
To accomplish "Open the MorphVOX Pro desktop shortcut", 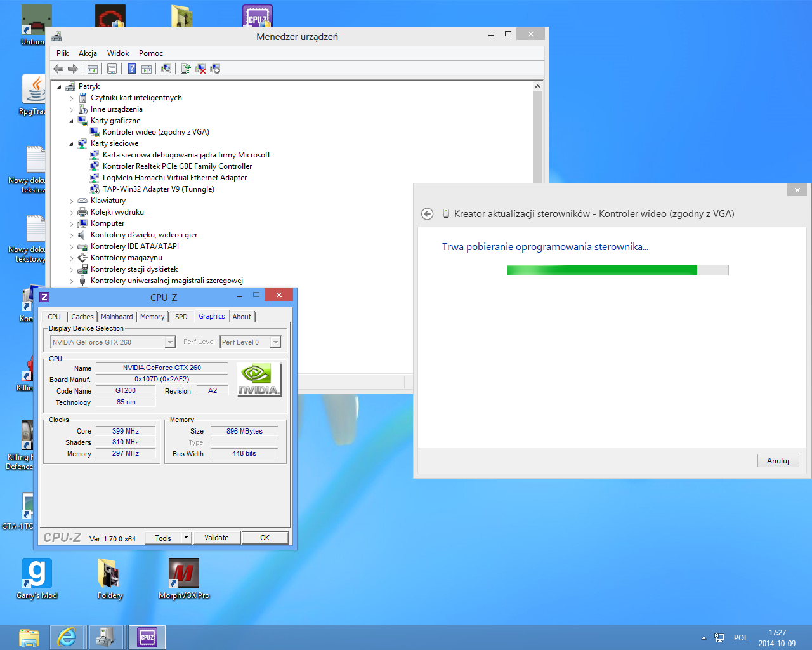I will click(184, 579).
